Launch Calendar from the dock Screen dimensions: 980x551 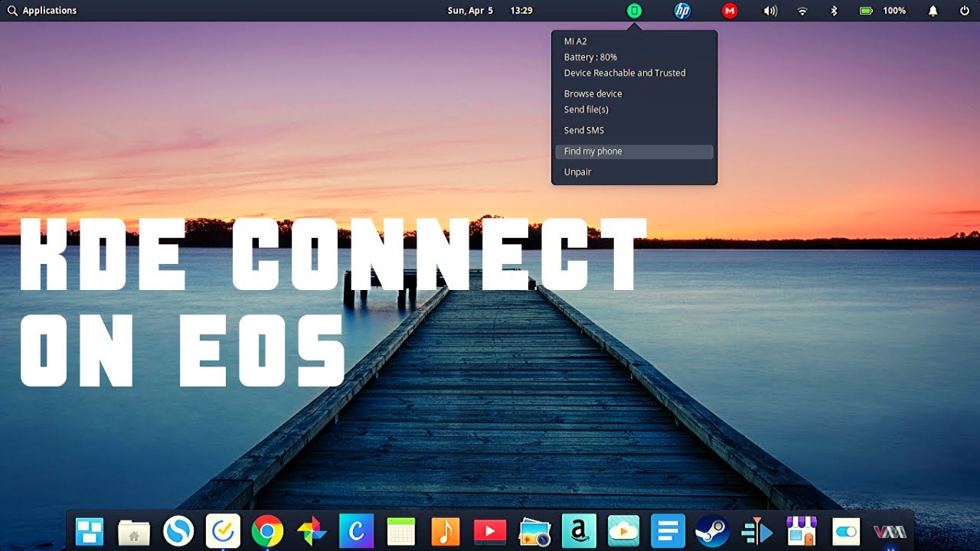coord(400,530)
